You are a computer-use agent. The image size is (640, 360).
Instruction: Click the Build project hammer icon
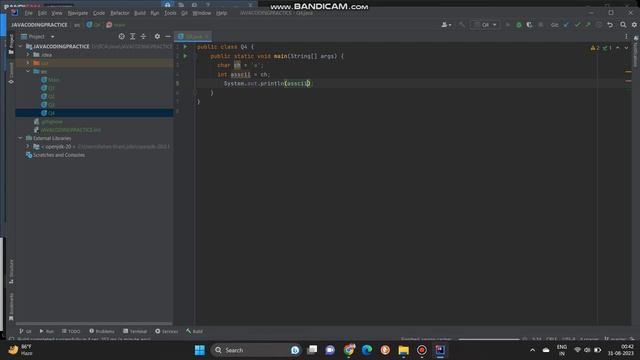point(462,25)
